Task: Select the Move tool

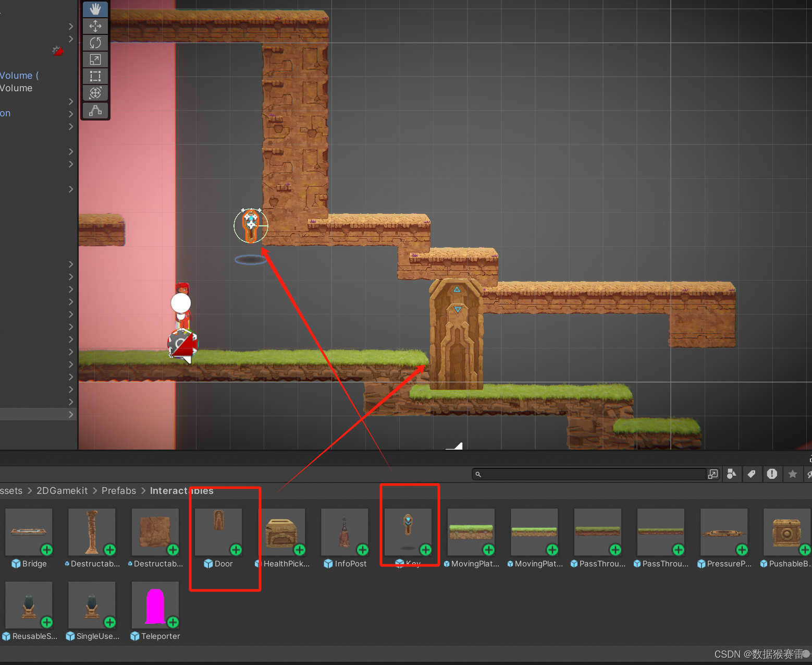Action: [95, 26]
